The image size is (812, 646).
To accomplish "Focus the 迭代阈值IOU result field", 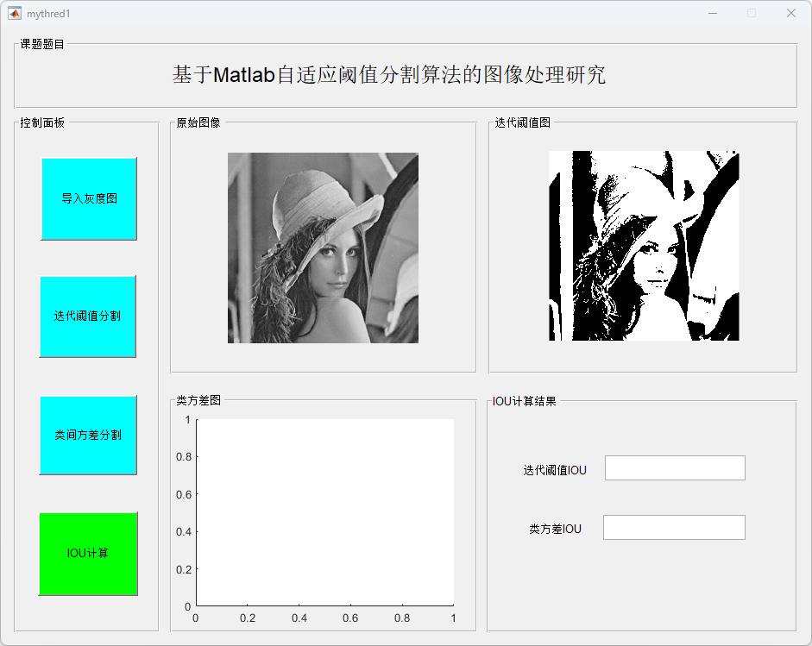I will coord(675,468).
